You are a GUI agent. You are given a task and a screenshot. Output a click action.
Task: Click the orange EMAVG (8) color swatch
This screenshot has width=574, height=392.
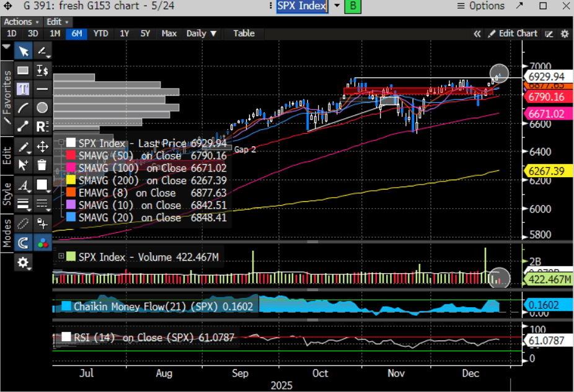coord(71,193)
